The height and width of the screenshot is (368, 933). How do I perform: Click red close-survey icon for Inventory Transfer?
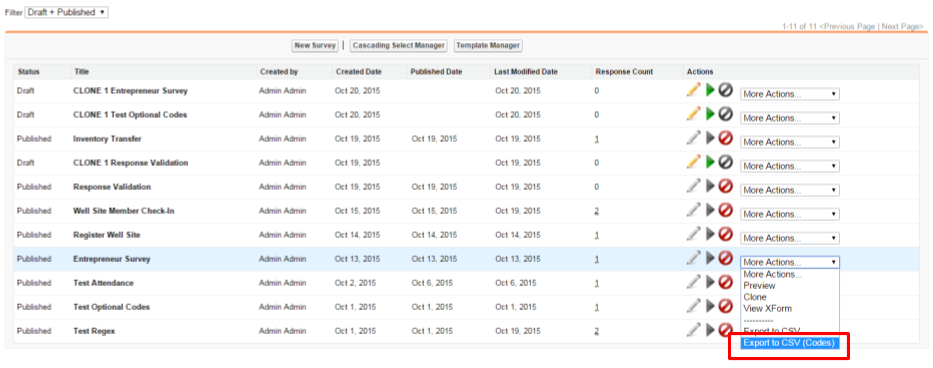pyautogui.click(x=725, y=138)
